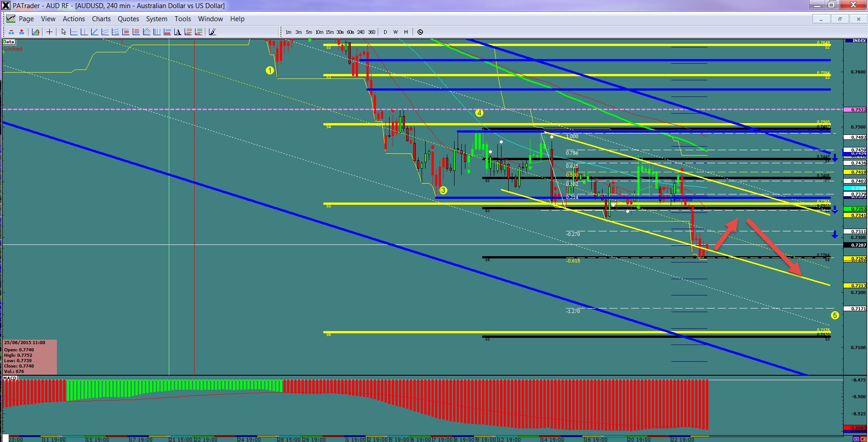Open the Page menu
The height and width of the screenshot is (442, 868).
[26, 19]
